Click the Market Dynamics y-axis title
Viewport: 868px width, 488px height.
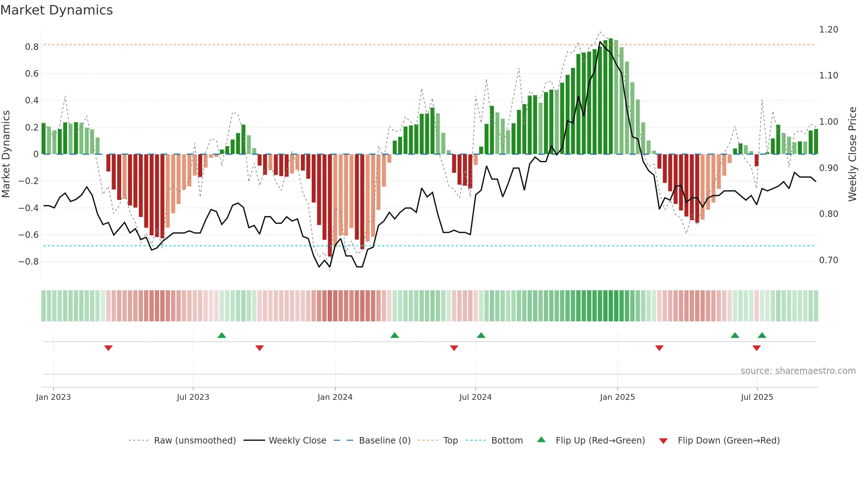click(x=6, y=154)
